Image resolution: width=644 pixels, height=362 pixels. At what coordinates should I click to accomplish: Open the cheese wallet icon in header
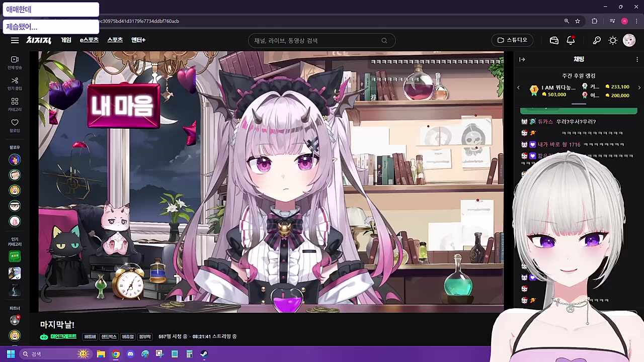(x=554, y=40)
